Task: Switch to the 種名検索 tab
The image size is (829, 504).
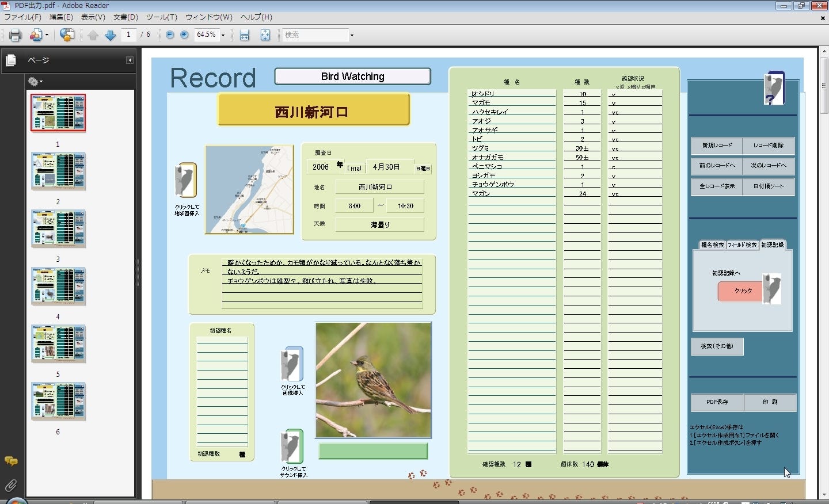Action: click(x=712, y=245)
